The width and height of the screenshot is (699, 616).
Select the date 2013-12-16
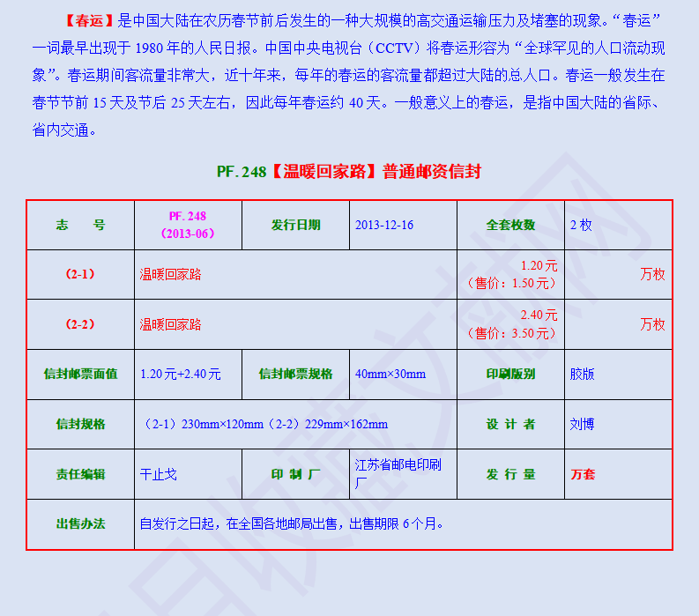(384, 225)
